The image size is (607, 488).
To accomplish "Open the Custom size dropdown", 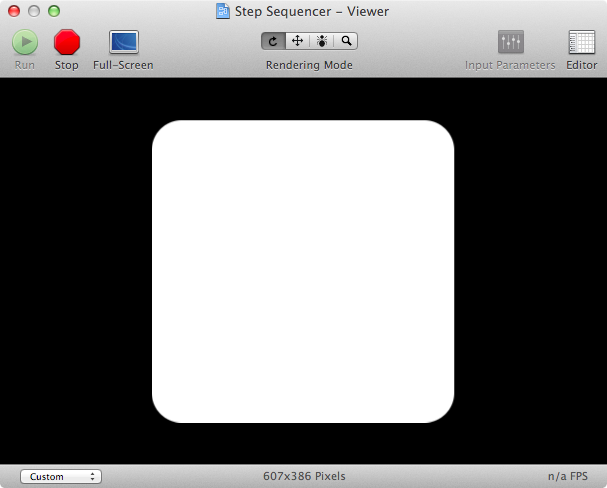I will coord(61,476).
